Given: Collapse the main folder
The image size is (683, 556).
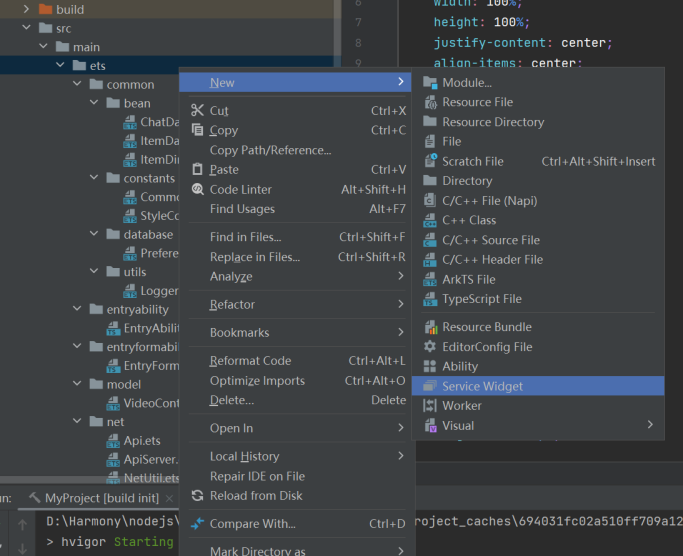Looking at the screenshot, I should click(x=43, y=46).
